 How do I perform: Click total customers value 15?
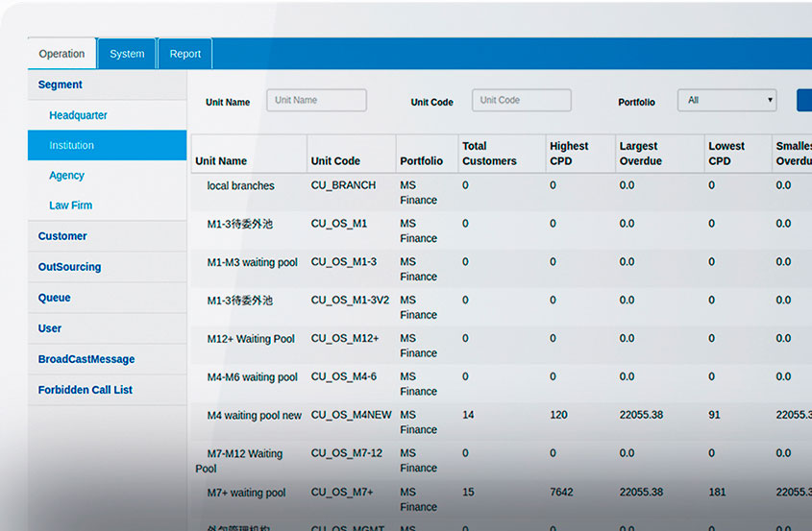(468, 493)
